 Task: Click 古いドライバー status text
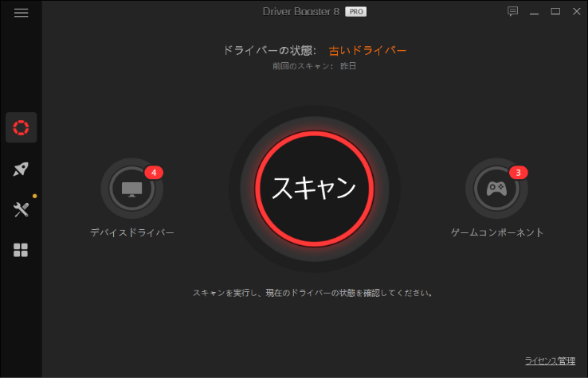click(x=367, y=51)
